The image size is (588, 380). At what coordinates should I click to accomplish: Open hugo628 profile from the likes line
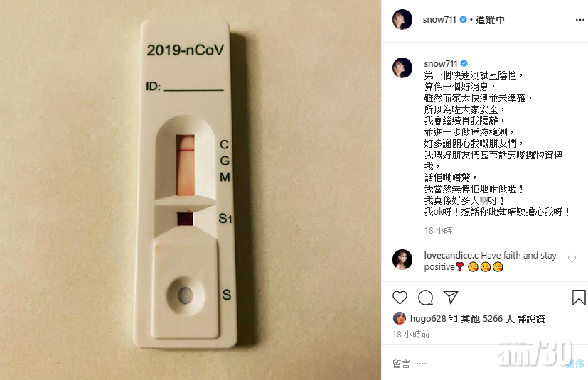click(x=428, y=318)
